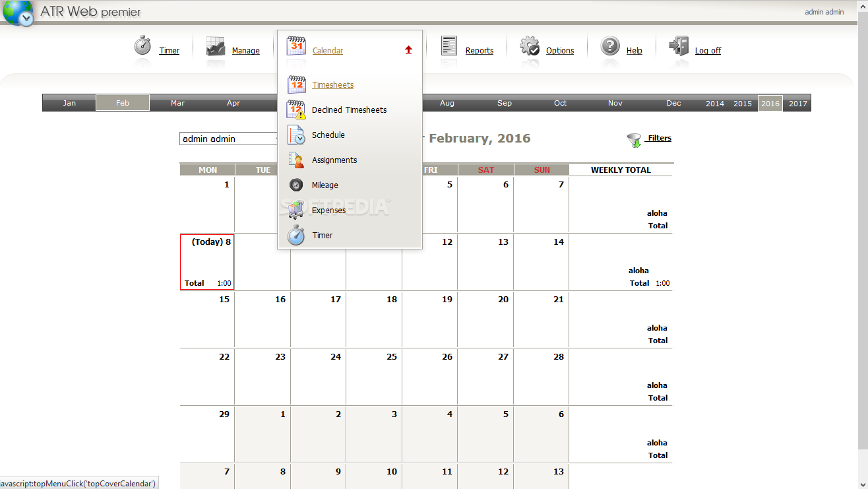
Task: Switch to the Oct month tab
Action: click(x=561, y=103)
